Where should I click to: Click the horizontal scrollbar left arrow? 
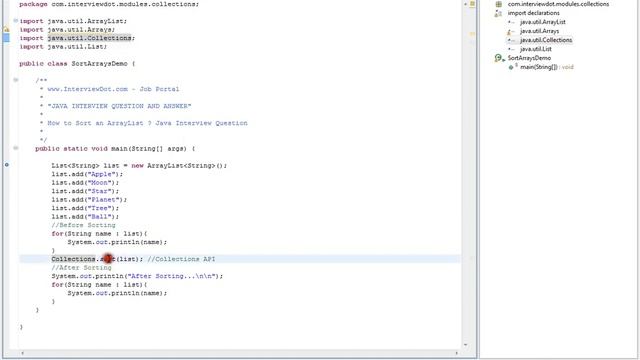22,353
